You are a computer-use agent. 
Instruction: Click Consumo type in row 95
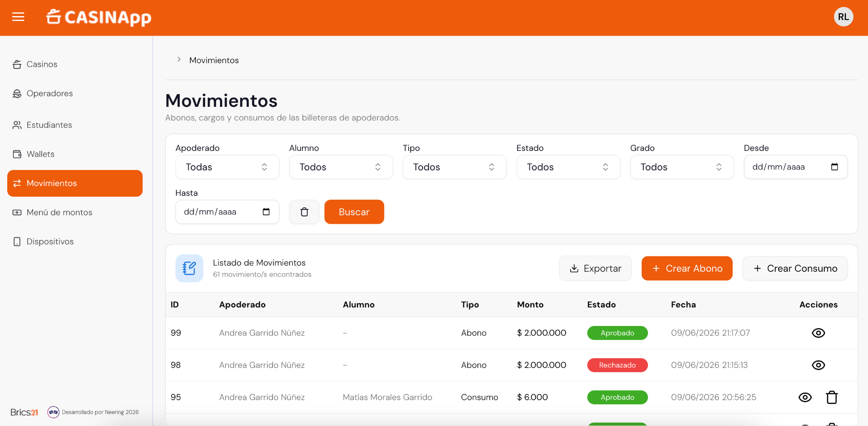[x=479, y=398]
